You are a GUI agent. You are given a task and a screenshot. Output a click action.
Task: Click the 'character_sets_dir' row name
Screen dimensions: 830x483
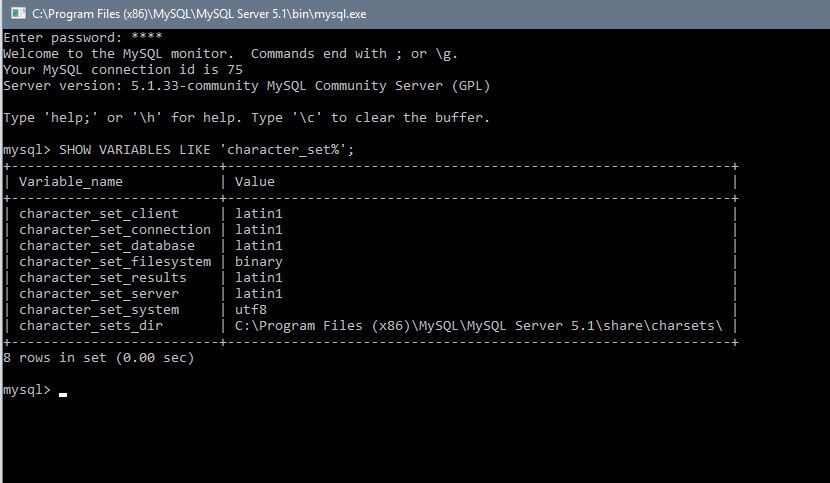pyautogui.click(x=91, y=325)
